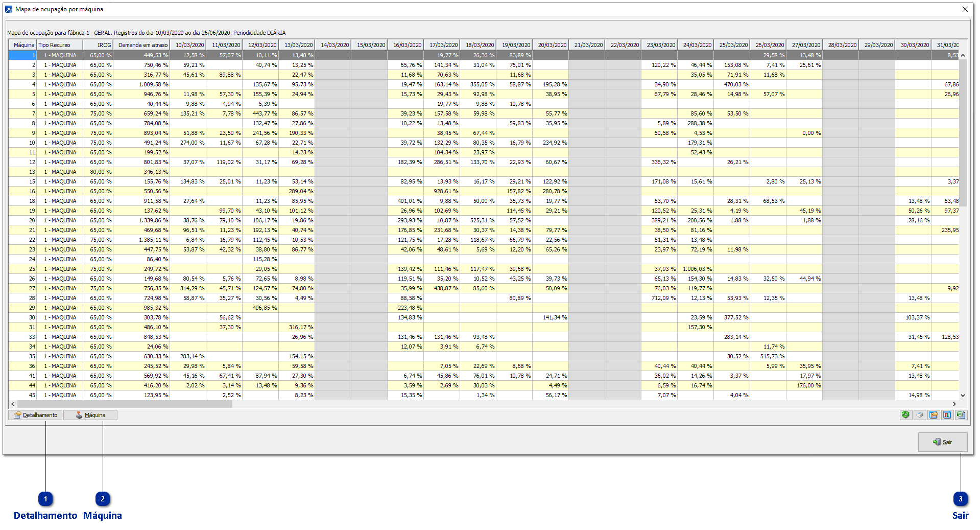The width and height of the screenshot is (980, 530).
Task: Click the 29/03/2020 column header
Action: pos(877,45)
